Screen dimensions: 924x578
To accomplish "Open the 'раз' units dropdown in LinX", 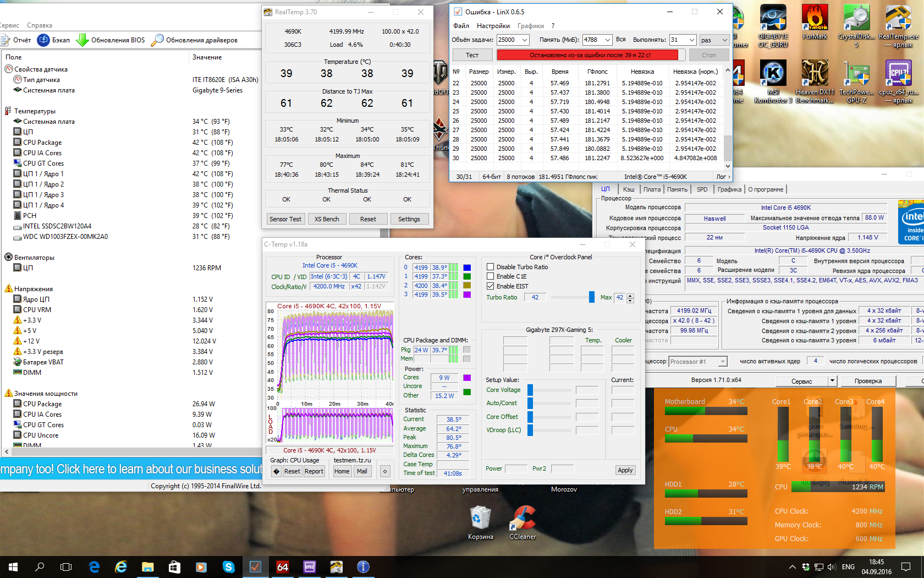I will click(x=714, y=40).
